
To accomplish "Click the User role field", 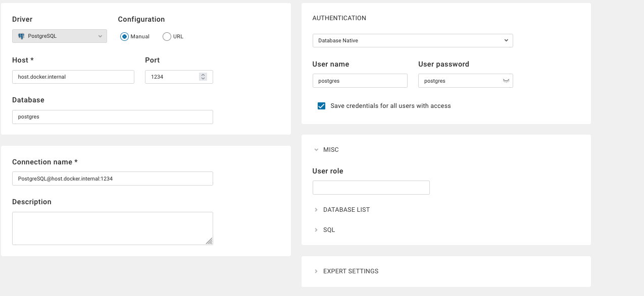I will (371, 187).
